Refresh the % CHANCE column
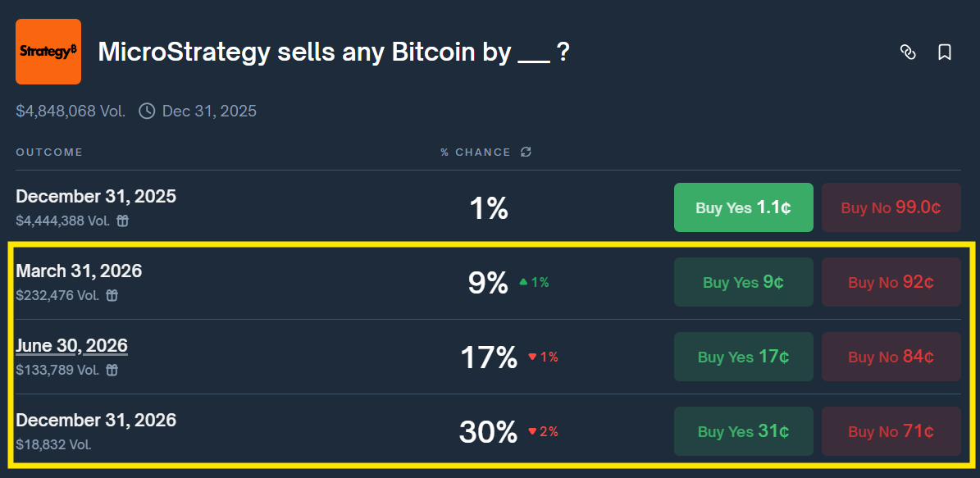Image resolution: width=980 pixels, height=478 pixels. (x=526, y=152)
